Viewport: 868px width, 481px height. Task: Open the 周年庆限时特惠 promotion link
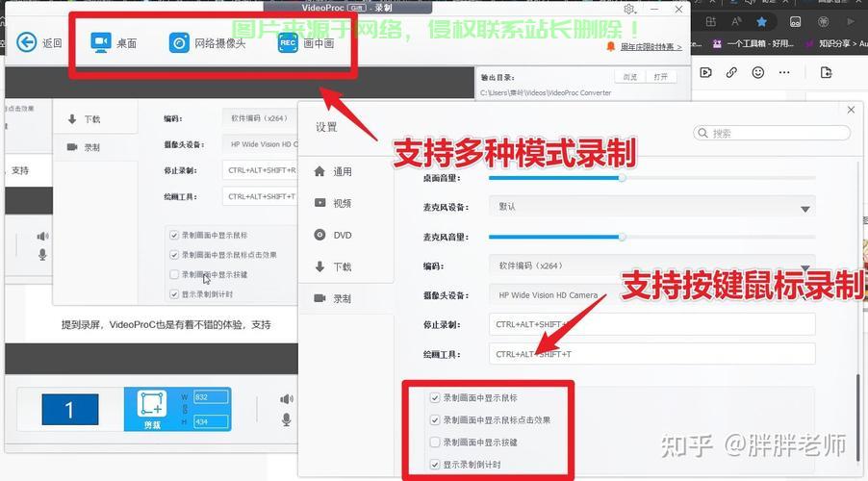(x=651, y=46)
